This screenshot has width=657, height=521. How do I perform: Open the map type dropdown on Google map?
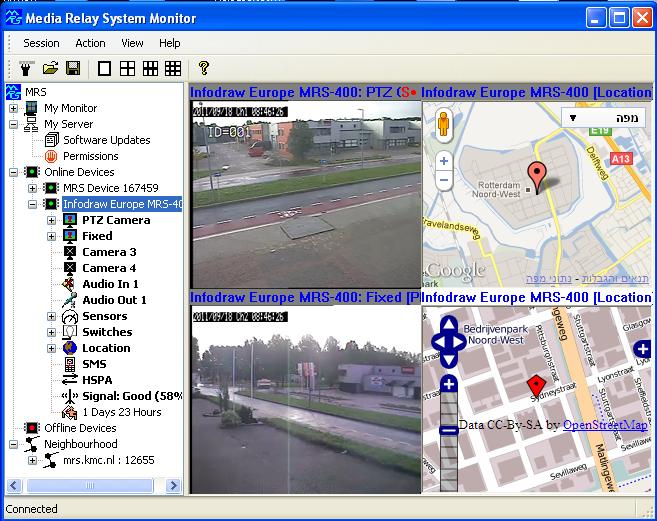pos(603,117)
